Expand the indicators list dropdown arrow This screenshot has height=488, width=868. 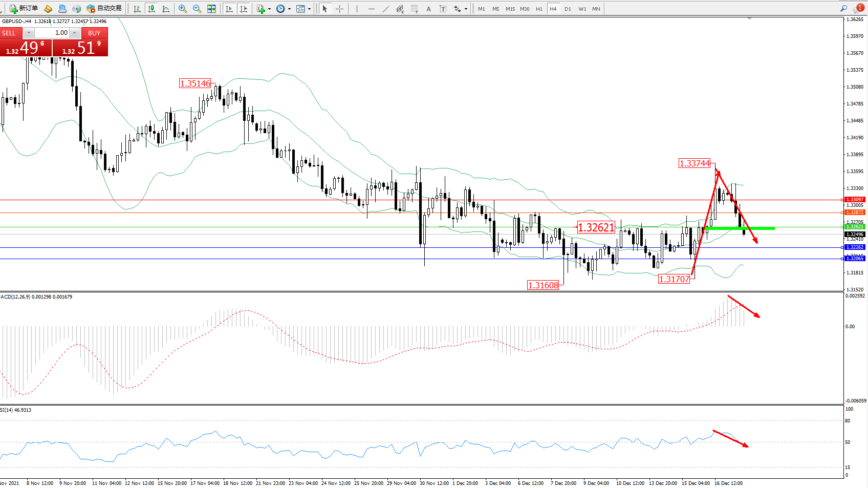coord(269,9)
